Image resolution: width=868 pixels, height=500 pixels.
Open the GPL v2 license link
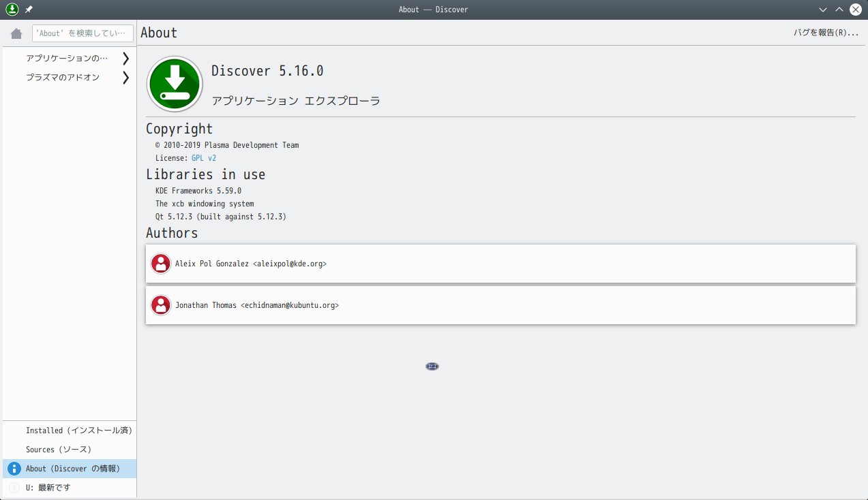click(x=204, y=158)
